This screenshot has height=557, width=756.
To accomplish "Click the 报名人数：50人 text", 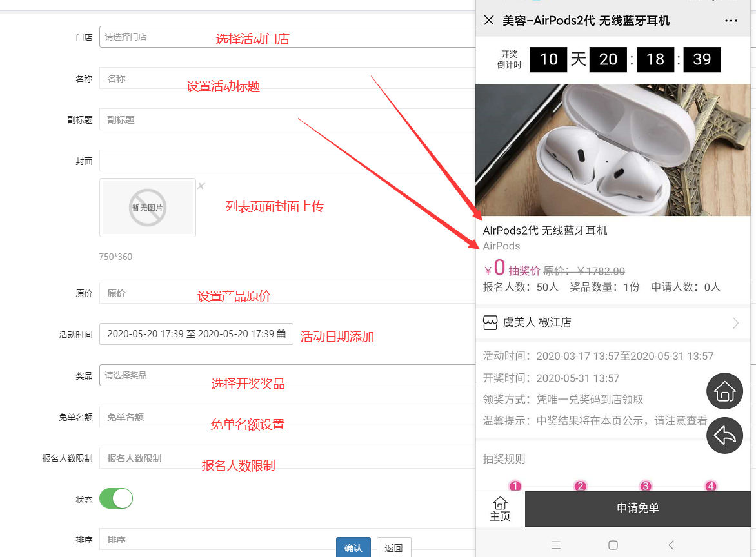I will (x=521, y=287).
